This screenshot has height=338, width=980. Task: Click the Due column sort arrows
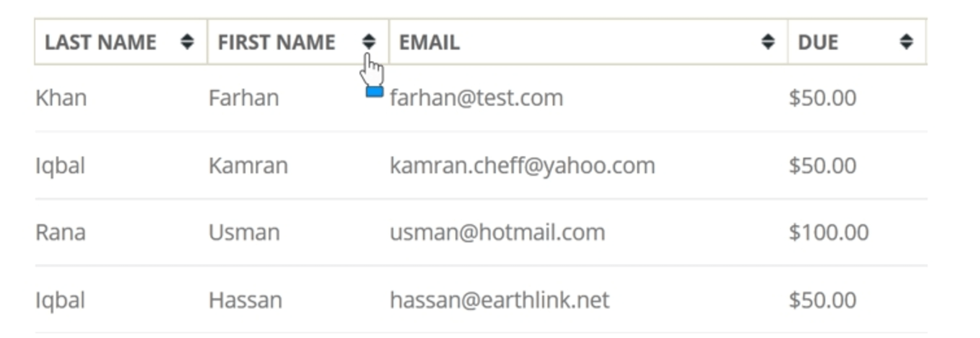point(906,42)
